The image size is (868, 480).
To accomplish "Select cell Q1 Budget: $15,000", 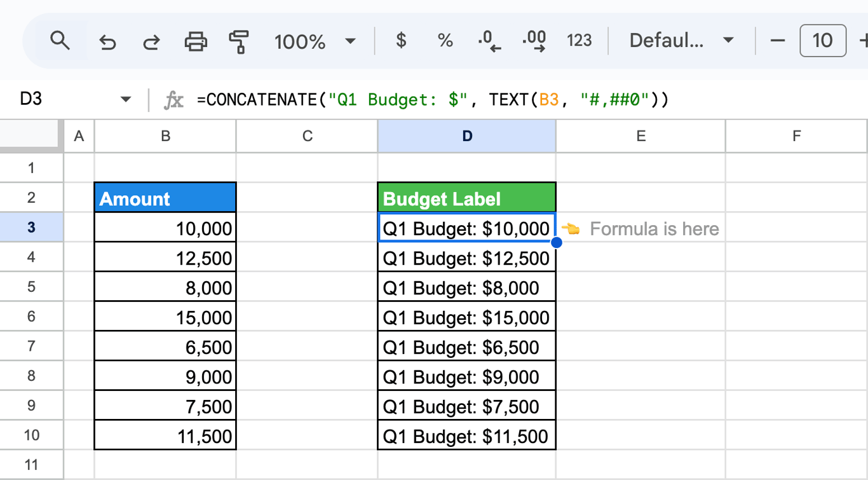I will 467,317.
